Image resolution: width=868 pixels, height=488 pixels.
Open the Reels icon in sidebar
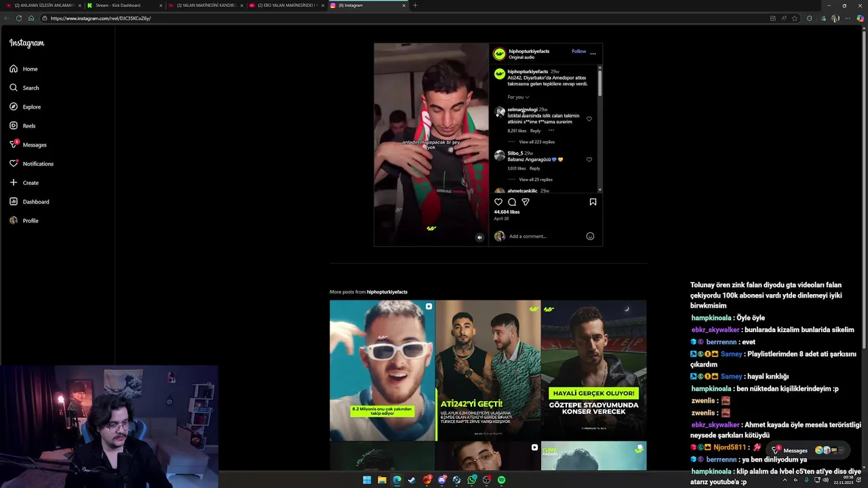tap(14, 125)
